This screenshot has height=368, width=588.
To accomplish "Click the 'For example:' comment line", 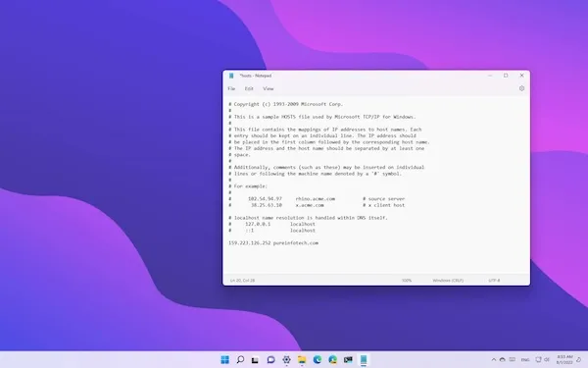I will point(248,186).
